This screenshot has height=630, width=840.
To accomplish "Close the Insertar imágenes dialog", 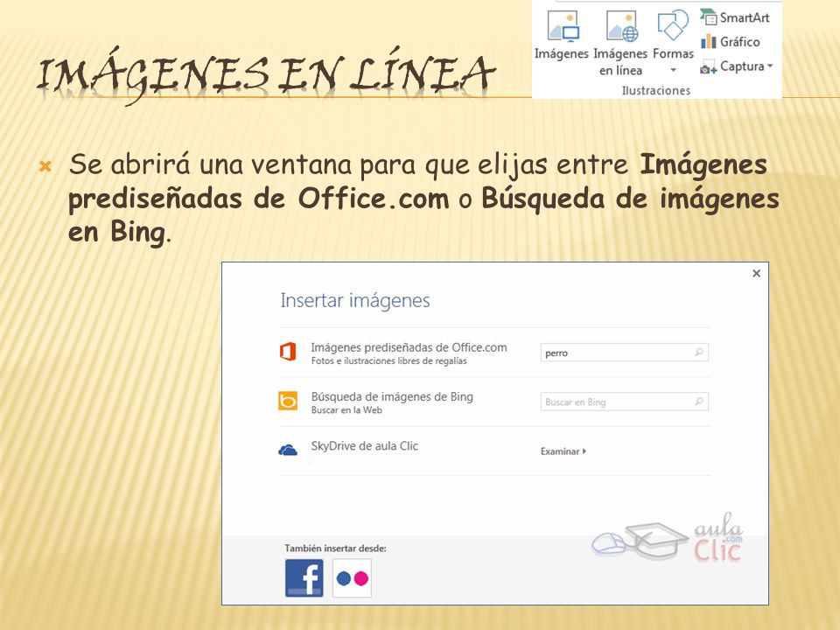I will (x=756, y=273).
